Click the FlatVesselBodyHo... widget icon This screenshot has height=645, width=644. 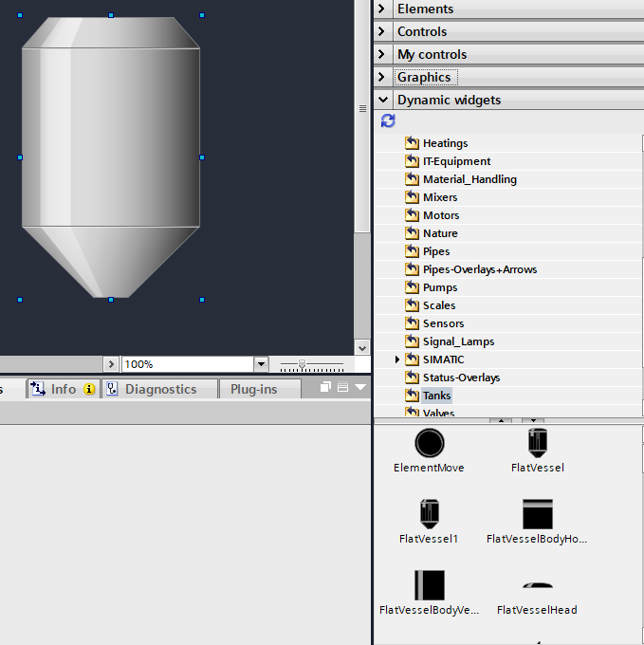(x=537, y=514)
